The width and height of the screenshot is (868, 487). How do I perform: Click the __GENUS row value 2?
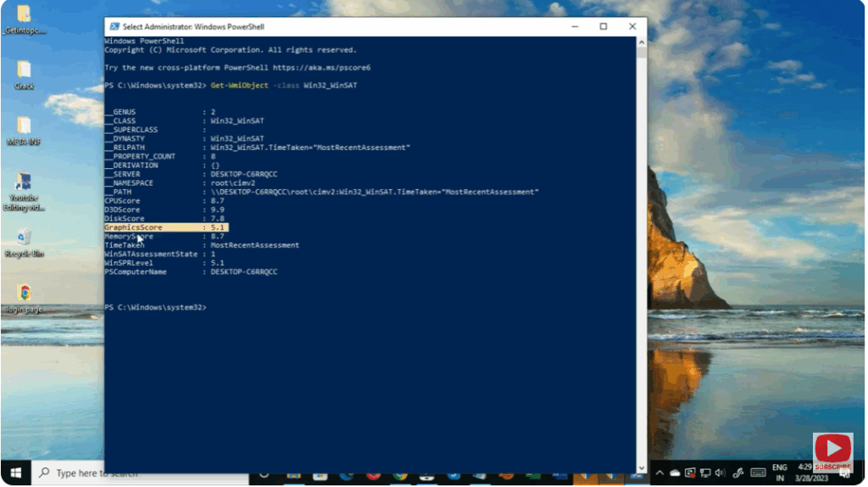(213, 112)
